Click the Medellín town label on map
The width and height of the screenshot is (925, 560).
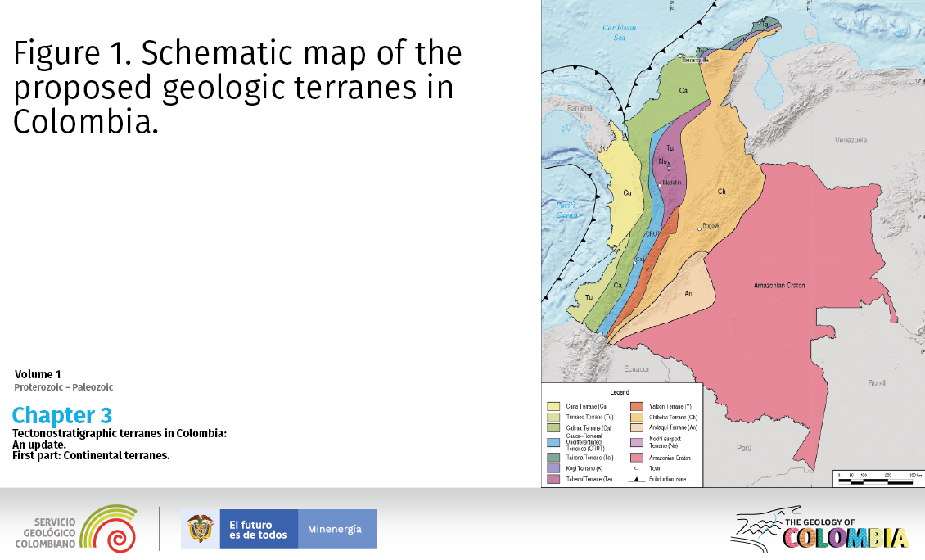click(x=671, y=183)
